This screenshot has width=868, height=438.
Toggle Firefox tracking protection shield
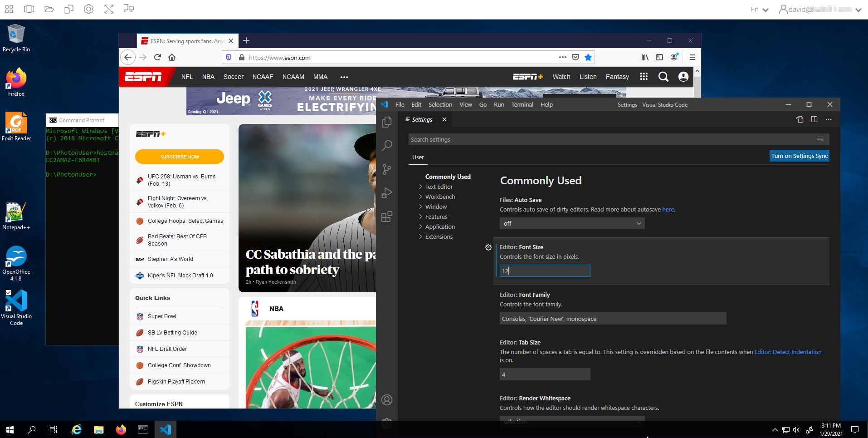tap(229, 57)
